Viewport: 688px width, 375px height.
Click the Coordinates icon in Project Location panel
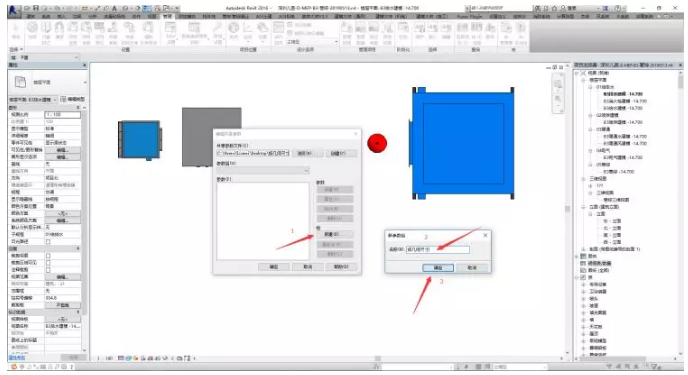248,30
